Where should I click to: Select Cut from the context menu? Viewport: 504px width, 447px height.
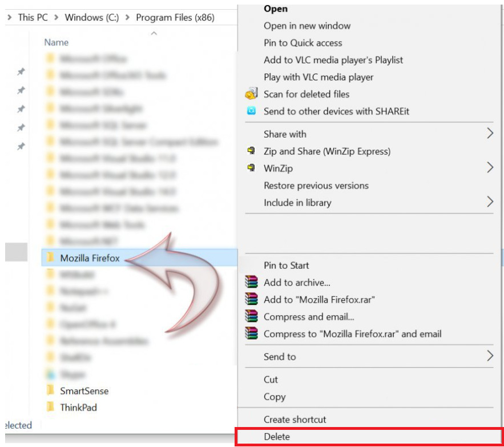pyautogui.click(x=271, y=380)
